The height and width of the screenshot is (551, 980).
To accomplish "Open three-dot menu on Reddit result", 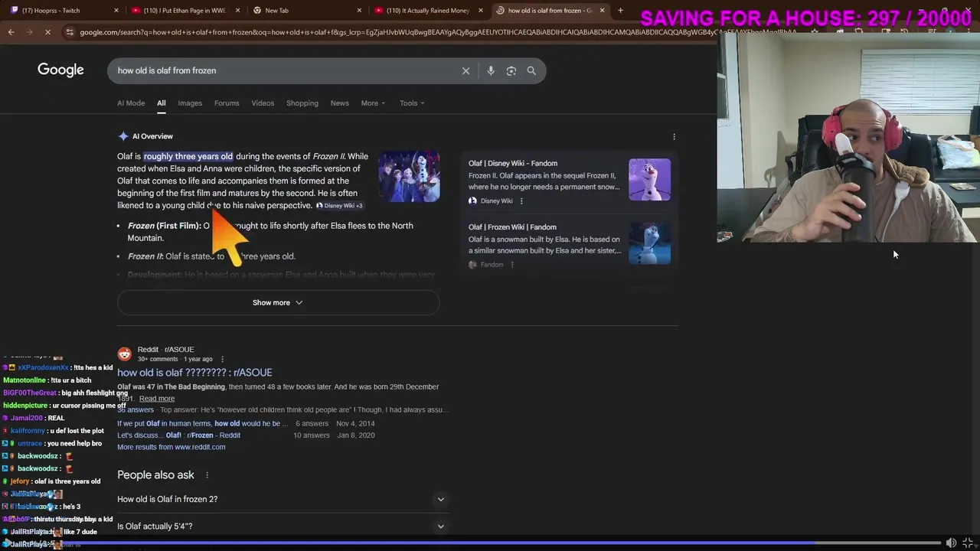I will coord(222,359).
